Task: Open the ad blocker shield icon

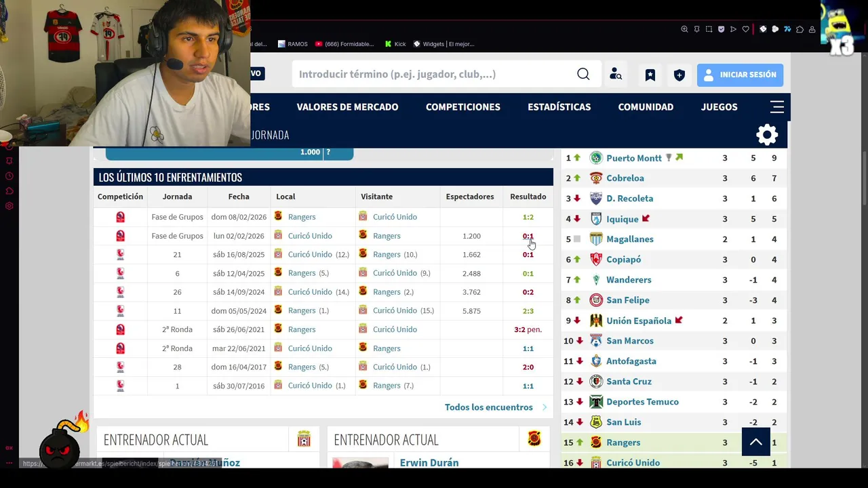Action: pyautogui.click(x=721, y=29)
